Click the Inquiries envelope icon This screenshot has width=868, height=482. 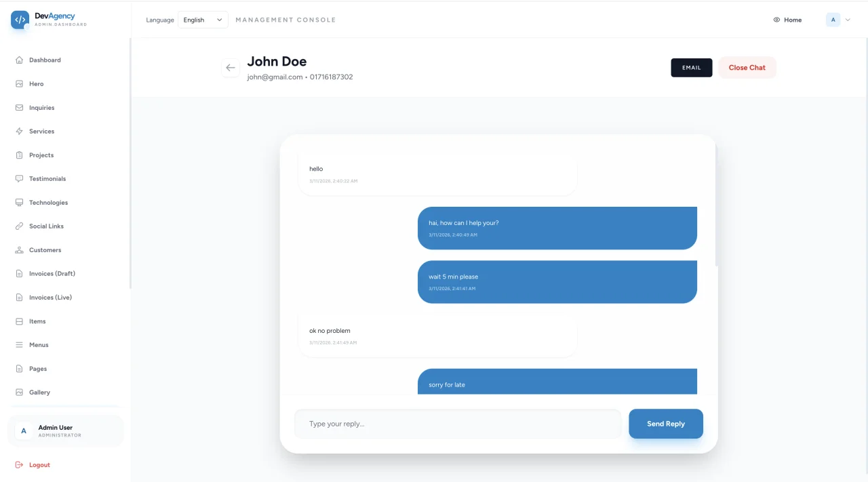(x=19, y=108)
